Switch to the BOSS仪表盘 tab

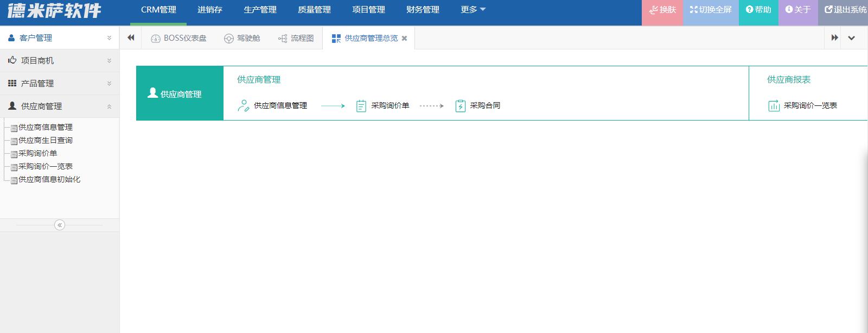point(179,38)
